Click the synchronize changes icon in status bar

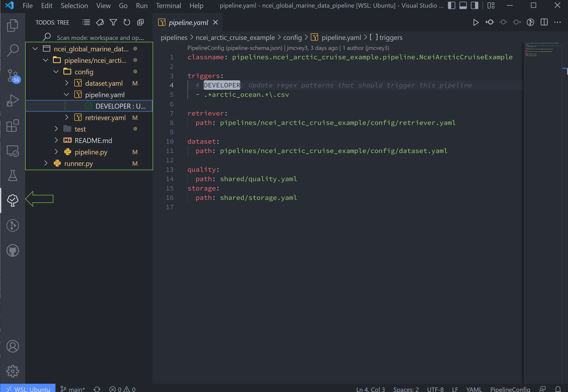(97, 389)
